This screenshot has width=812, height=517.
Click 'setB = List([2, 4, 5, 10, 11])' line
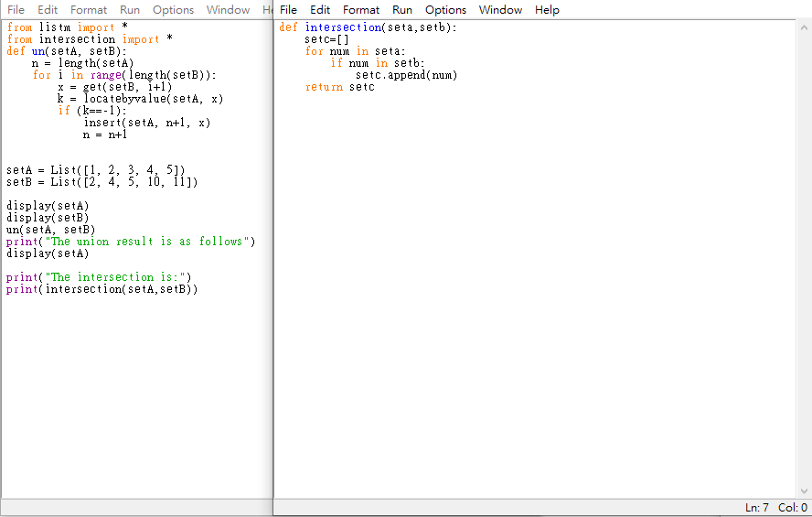[102, 182]
